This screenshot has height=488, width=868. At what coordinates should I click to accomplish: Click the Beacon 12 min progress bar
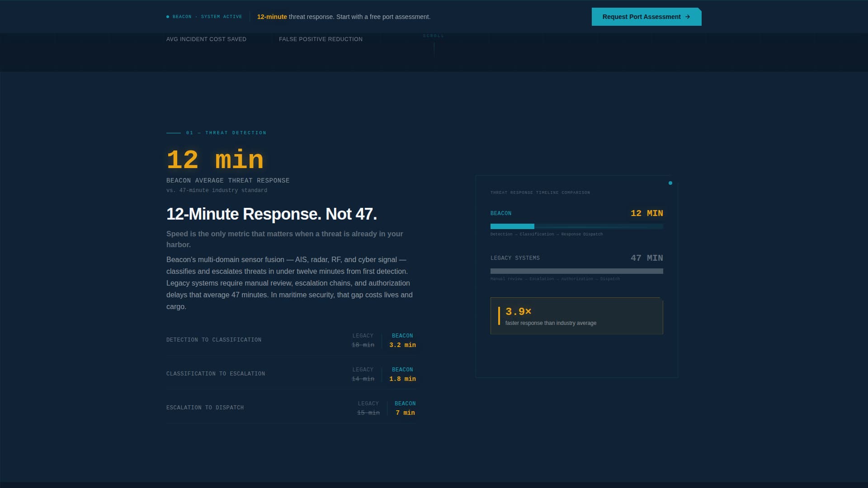click(x=576, y=226)
